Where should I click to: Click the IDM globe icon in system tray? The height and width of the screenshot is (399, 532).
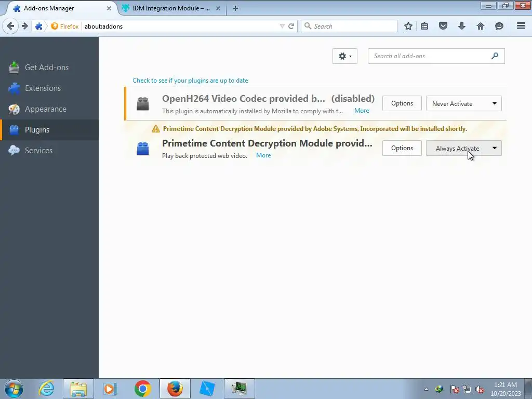[x=440, y=389]
